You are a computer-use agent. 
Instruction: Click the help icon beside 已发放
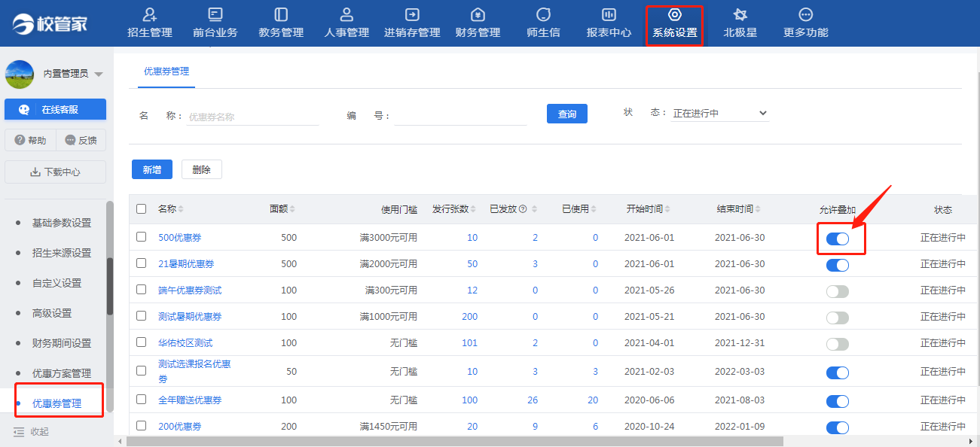(x=523, y=209)
